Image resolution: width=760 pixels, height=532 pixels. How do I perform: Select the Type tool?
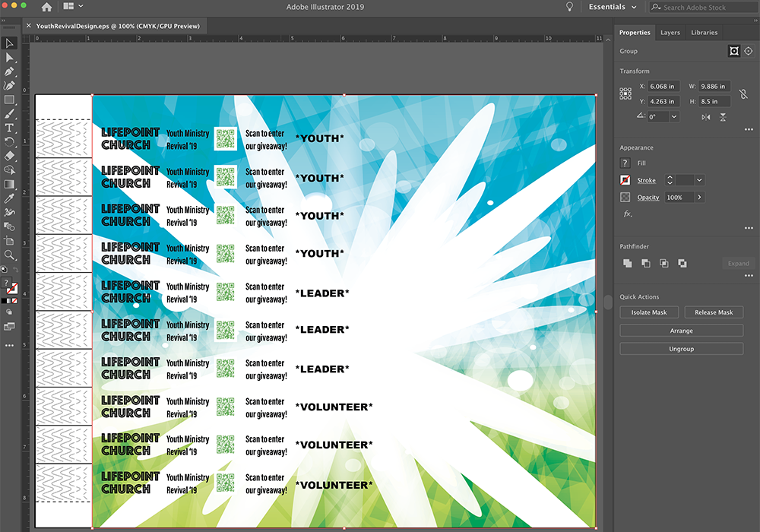coord(9,128)
